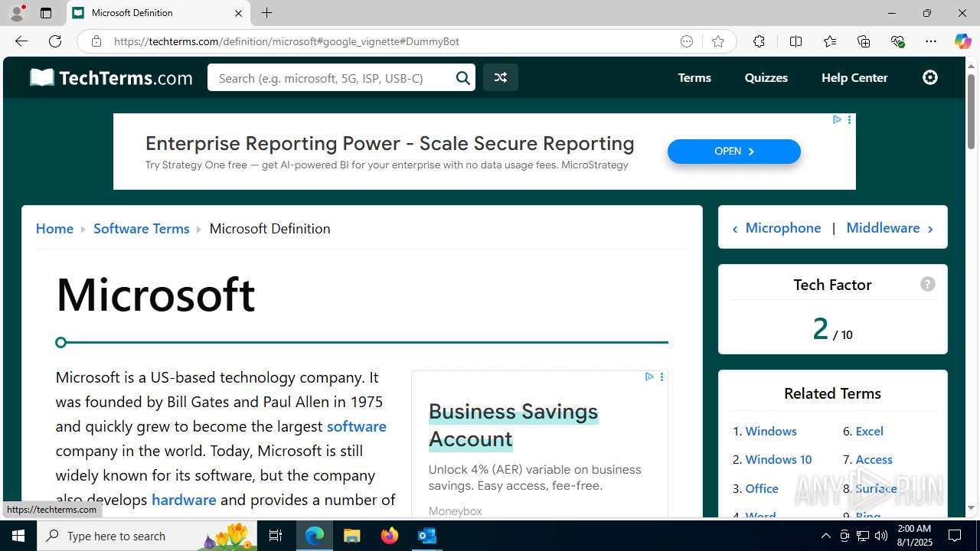Screen dimensions: 980x551
Task: Refresh the page with the reload icon
Action: [x=55, y=41]
